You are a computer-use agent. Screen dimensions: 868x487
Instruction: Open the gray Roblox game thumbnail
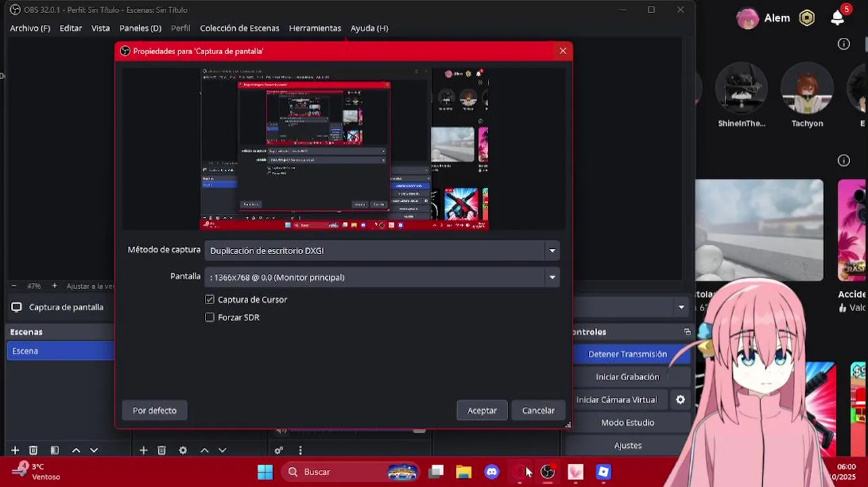[x=759, y=230]
